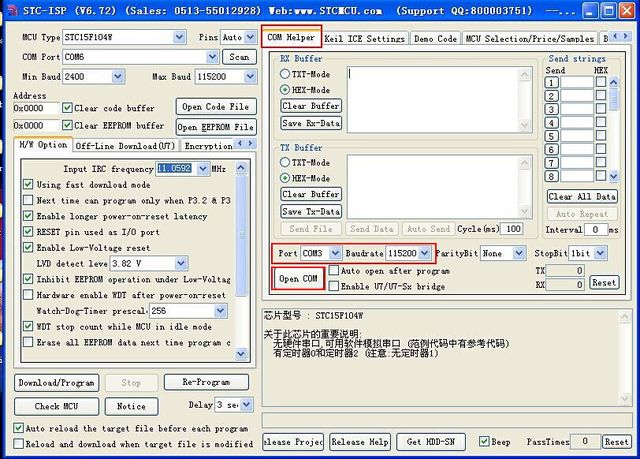
Task: Open LVD detect level dropdown
Action: (x=181, y=263)
